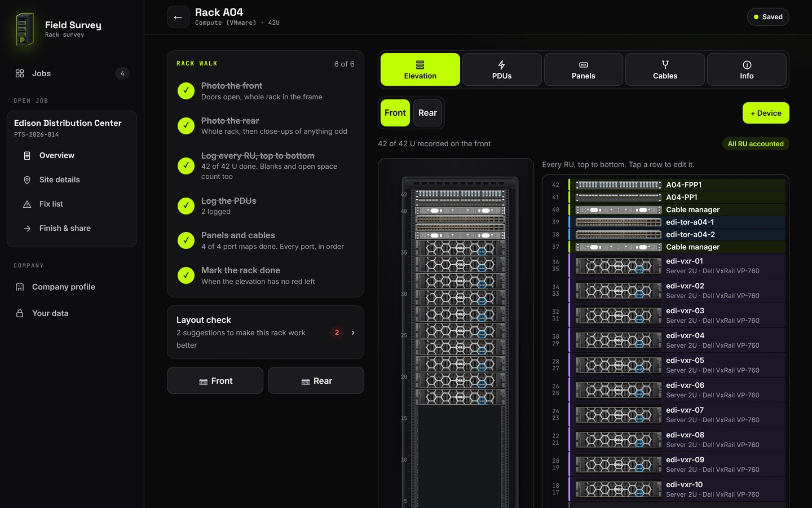The width and height of the screenshot is (812, 508).
Task: Toggle the Log every RU checkmark
Action: point(186,166)
